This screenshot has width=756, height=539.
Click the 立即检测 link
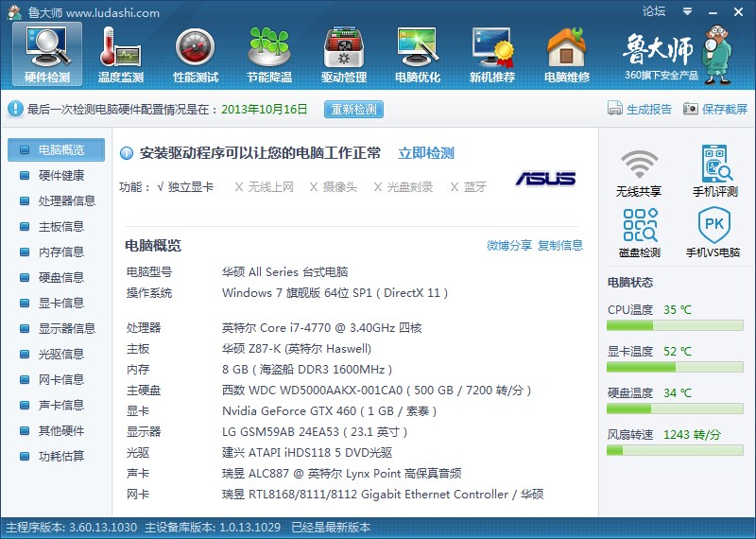pyautogui.click(x=426, y=153)
